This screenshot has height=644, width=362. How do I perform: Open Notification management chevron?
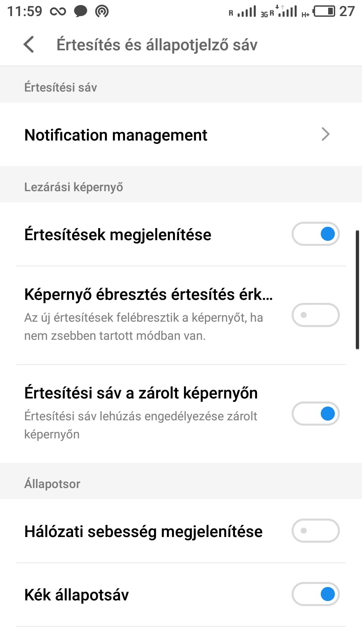point(325,134)
